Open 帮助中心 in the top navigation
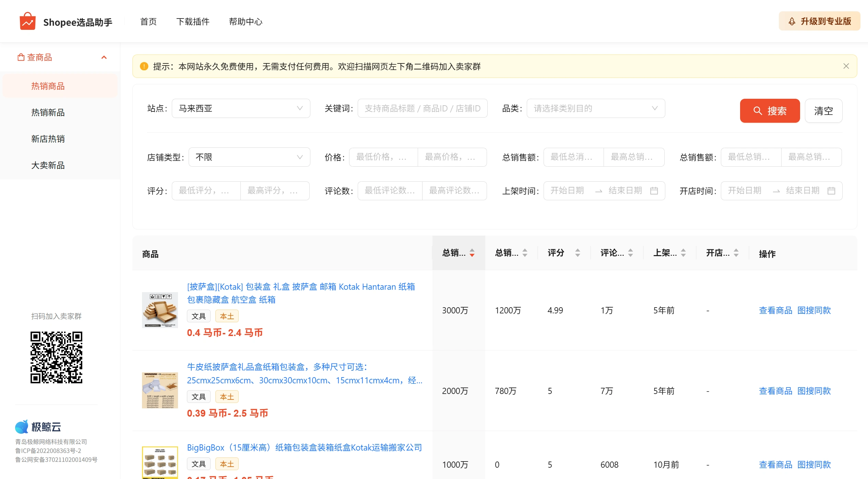The height and width of the screenshot is (479, 868). (246, 22)
